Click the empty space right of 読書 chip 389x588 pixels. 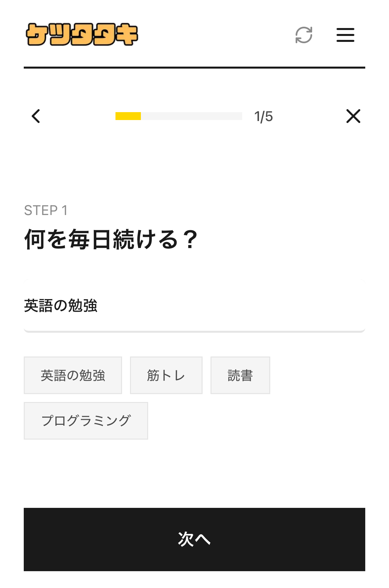[x=317, y=375]
